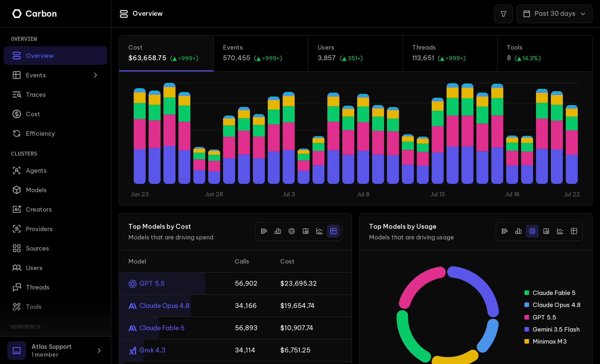The image size is (600, 364).
Task: Select donut view in Top Models by Usage
Action: [532, 231]
